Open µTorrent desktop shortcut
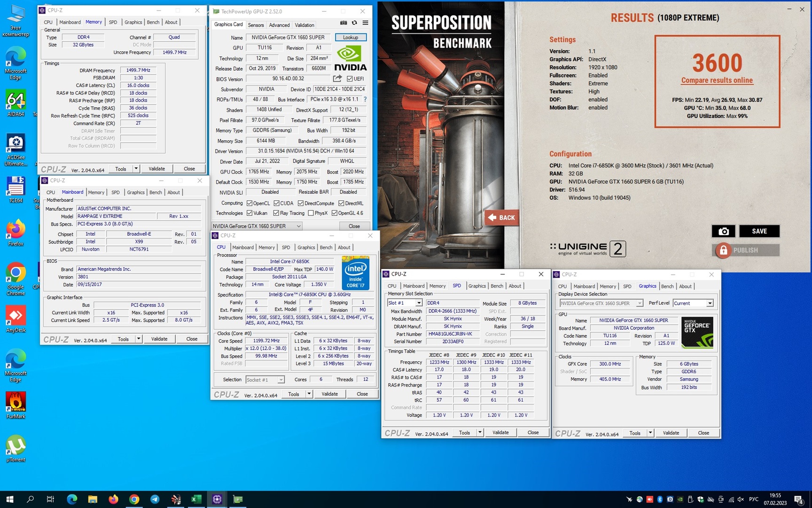The height and width of the screenshot is (508, 812). 16,449
